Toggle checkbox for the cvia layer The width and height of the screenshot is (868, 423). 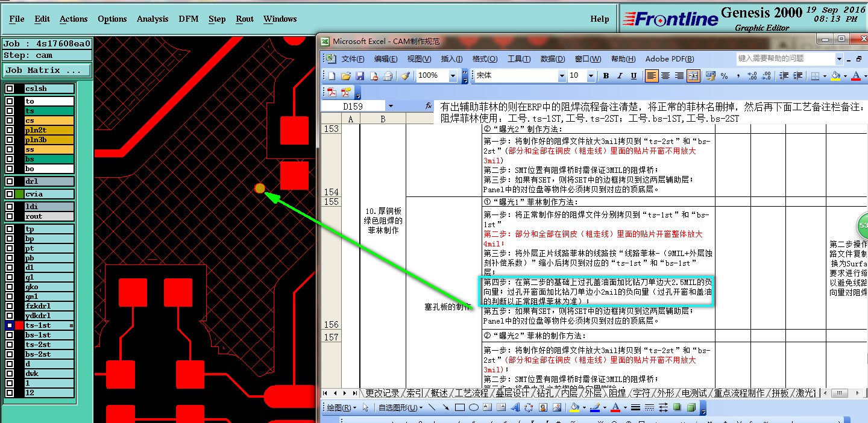tap(10, 194)
